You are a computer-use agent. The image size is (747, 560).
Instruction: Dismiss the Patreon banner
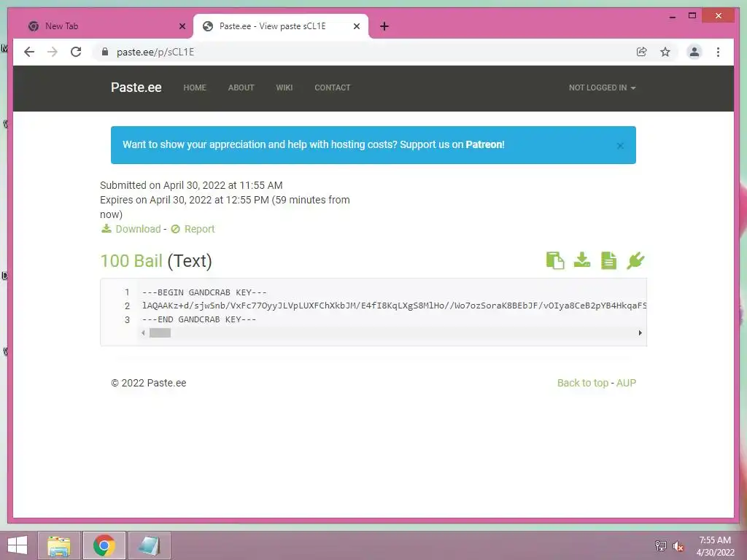[x=620, y=146]
